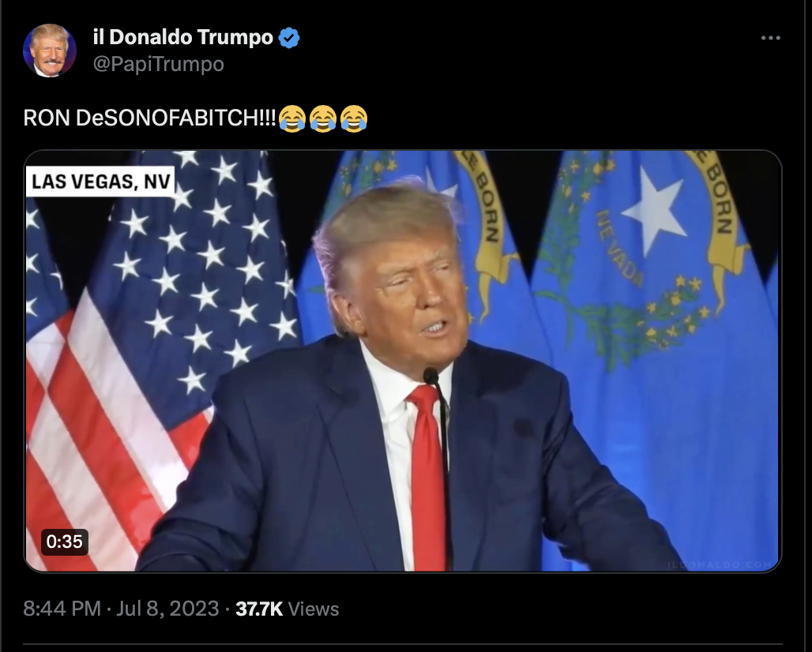812x652 pixels.
Task: Open the il Donaldo Trumpo display name
Action: [x=182, y=37]
